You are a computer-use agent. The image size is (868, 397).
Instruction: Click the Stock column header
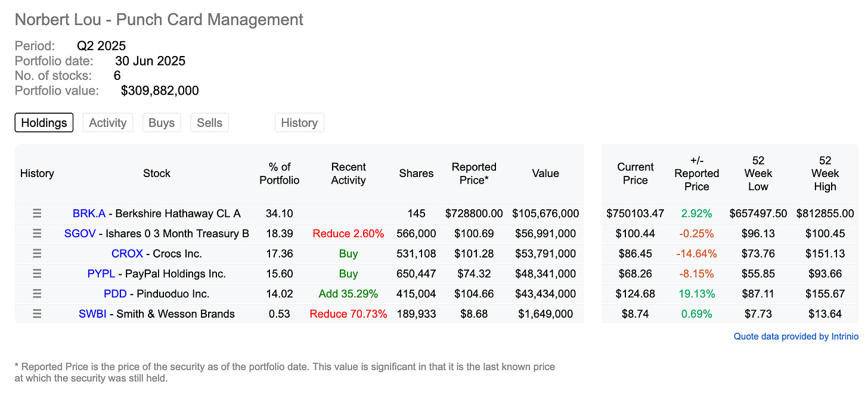pyautogui.click(x=157, y=173)
